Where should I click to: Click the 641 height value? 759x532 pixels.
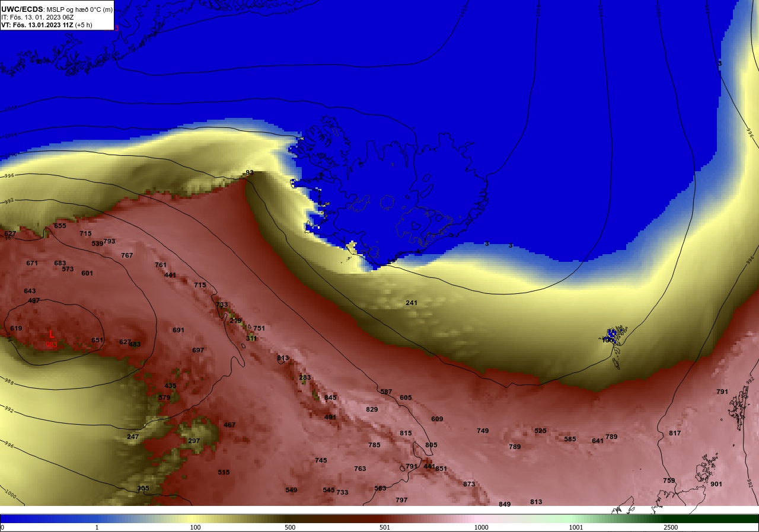598,441
